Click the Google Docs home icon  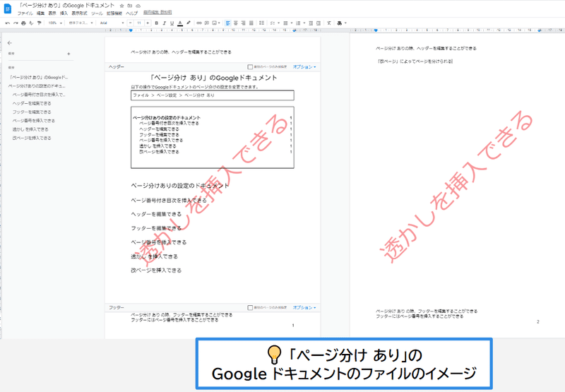[x=7, y=8]
